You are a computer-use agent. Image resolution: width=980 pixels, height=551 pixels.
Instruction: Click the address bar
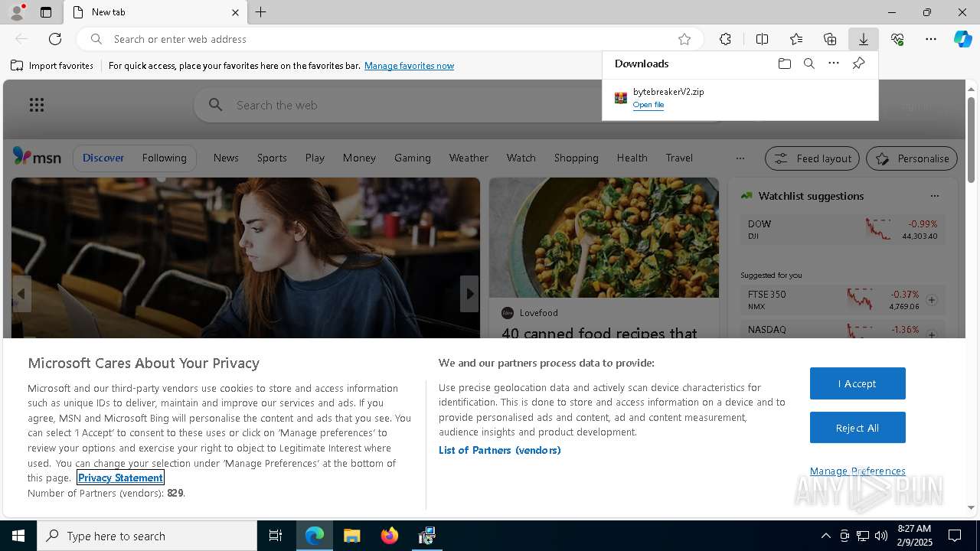[x=390, y=39]
